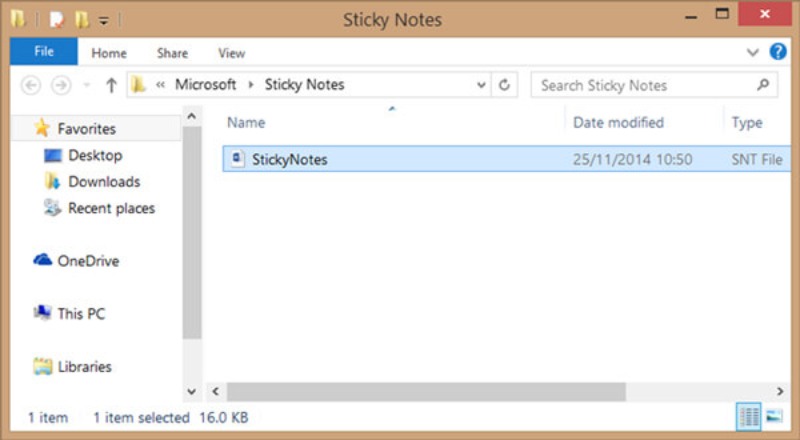Screen dimensions: 800x440
Task: Click the Refresh button in address bar
Action: pos(505,85)
